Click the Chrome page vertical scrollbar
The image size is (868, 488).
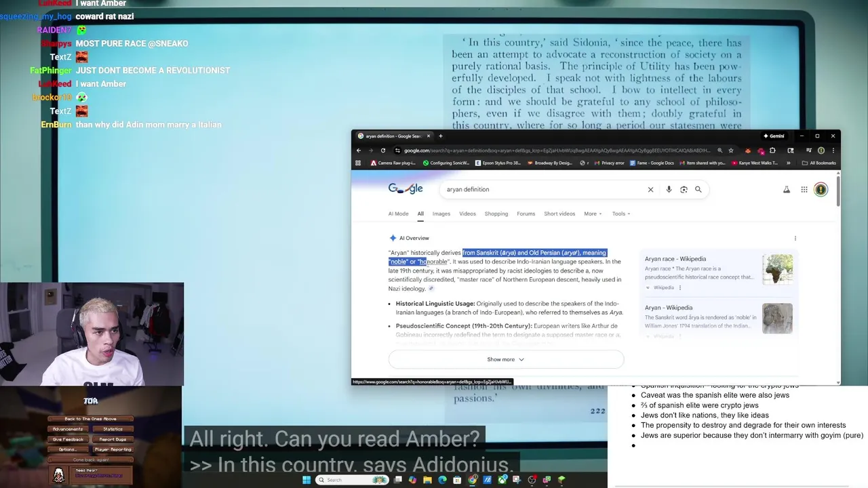838,190
